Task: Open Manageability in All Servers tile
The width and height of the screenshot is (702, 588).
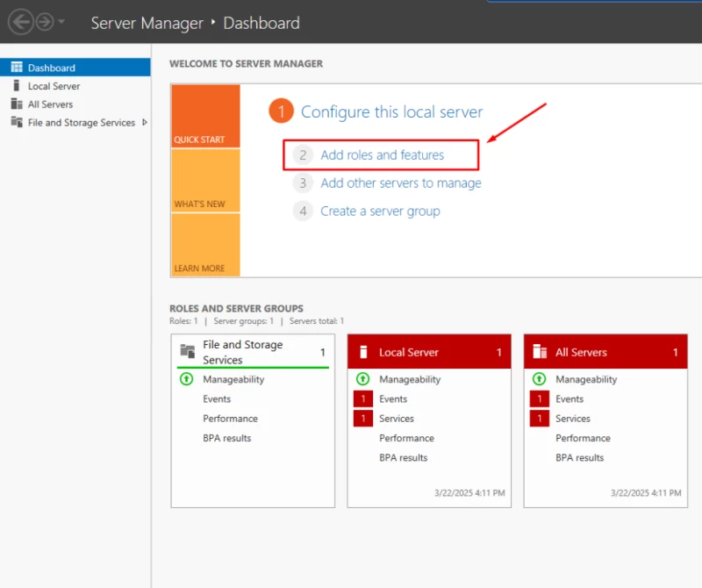Action: 586,379
